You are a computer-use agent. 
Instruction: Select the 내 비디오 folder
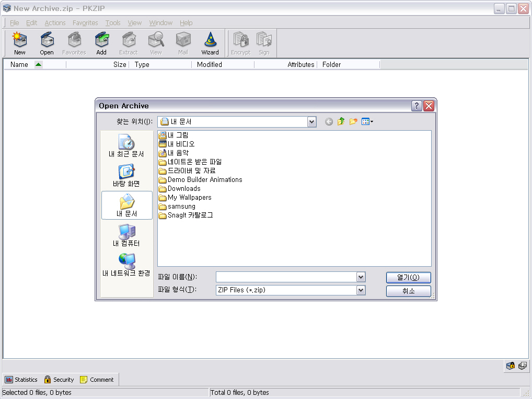pyautogui.click(x=177, y=144)
